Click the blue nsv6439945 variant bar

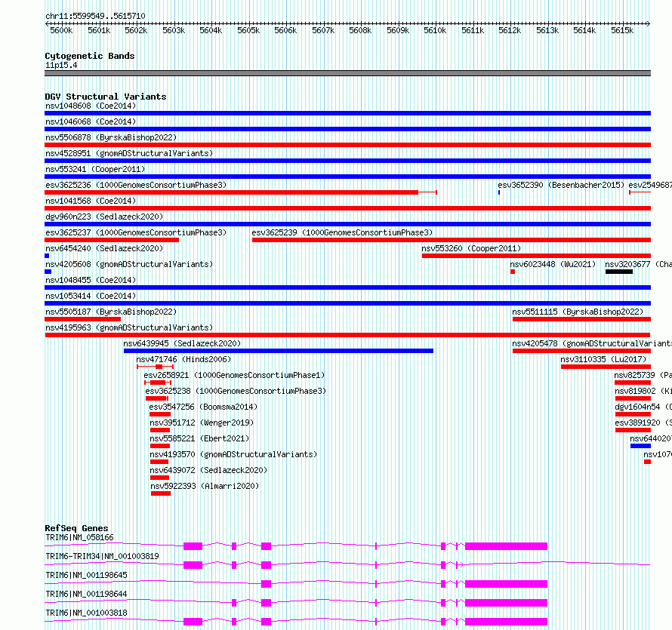pos(279,351)
